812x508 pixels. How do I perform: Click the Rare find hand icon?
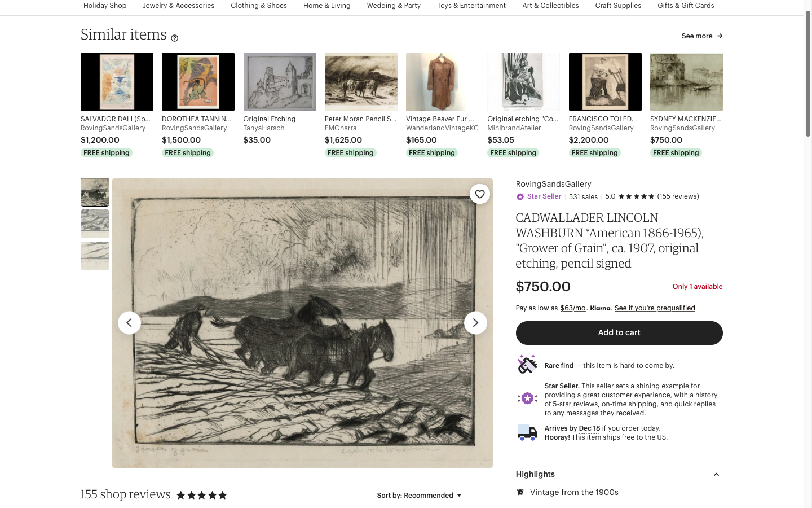527,365
